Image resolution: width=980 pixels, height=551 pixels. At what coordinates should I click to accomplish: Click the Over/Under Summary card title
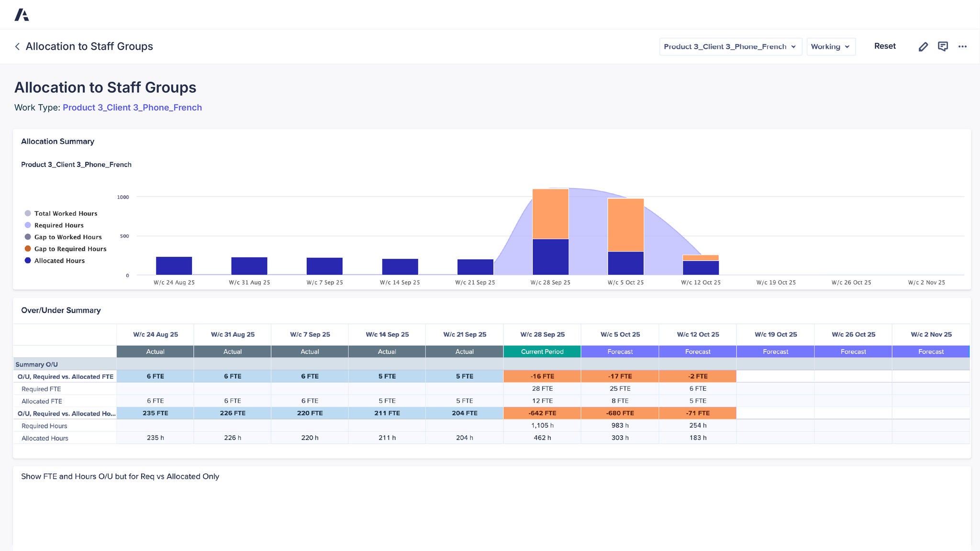click(x=61, y=310)
